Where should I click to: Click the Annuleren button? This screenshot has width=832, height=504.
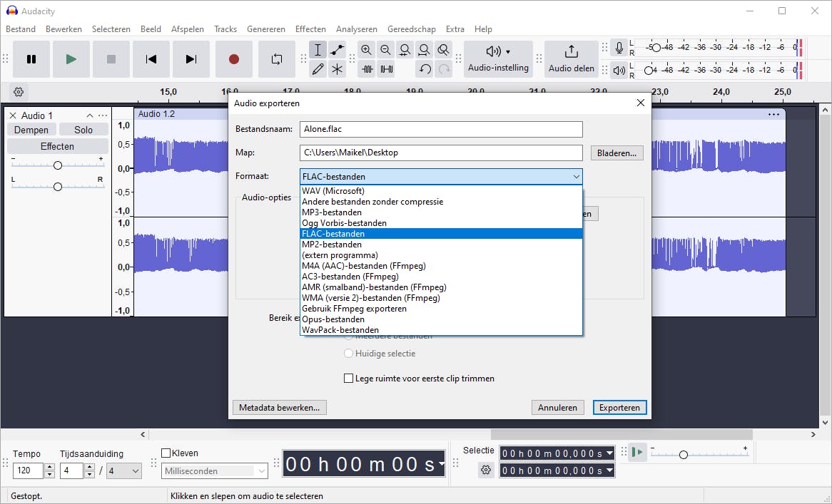pyautogui.click(x=558, y=408)
